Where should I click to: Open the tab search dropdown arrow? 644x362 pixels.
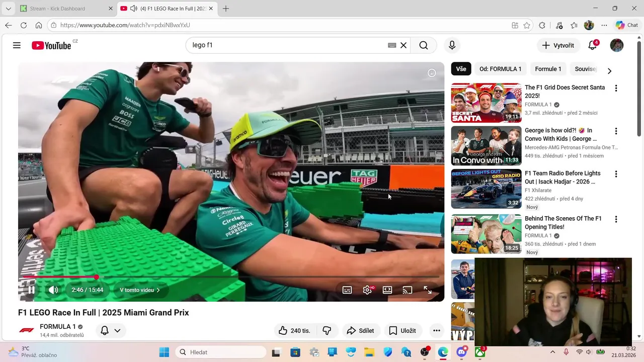8,9
